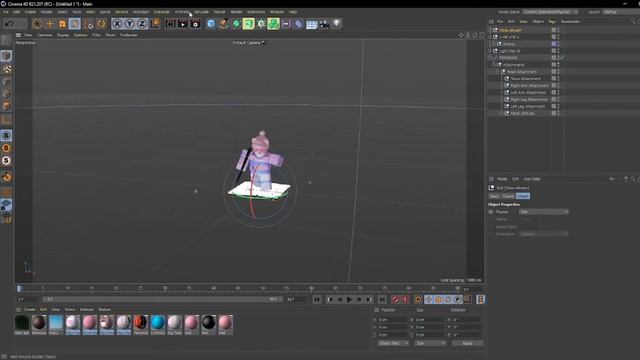
Task: Toggle Rotation keyframe recording
Action: pyautogui.click(x=448, y=300)
